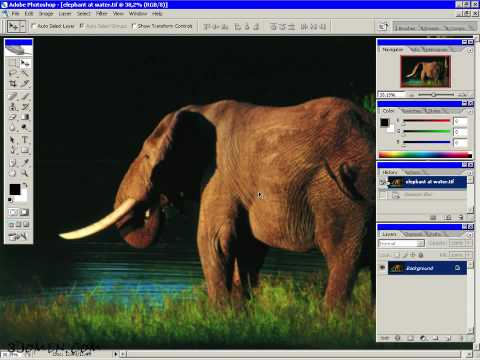480x360 pixels.
Task: Select the Notes tool
Action: (13, 163)
